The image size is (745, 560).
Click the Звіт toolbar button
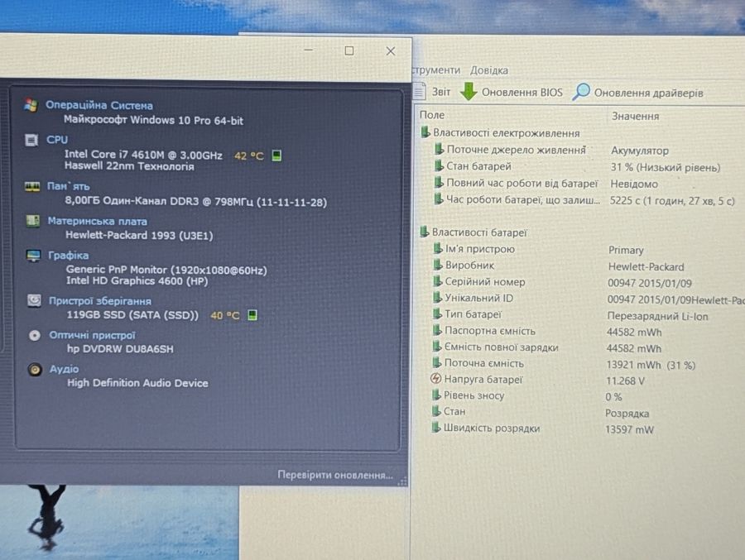[432, 91]
